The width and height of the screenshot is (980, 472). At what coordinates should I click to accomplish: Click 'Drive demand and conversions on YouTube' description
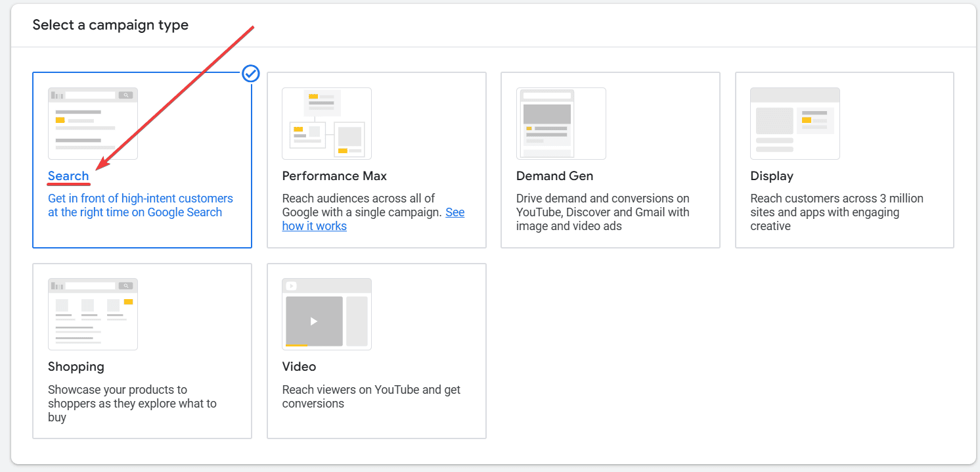[x=603, y=212]
